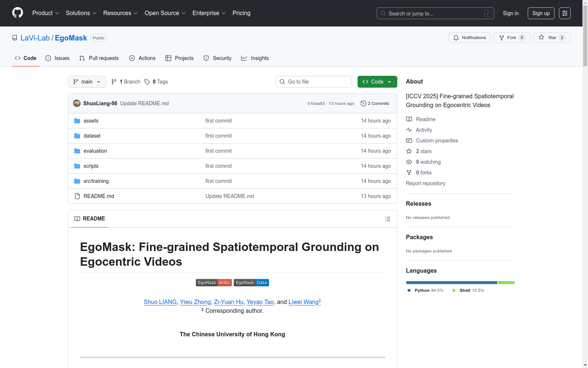Viewport: 588px width, 368px height.
Task: Click the EgoMask Data badge
Action: (x=251, y=283)
